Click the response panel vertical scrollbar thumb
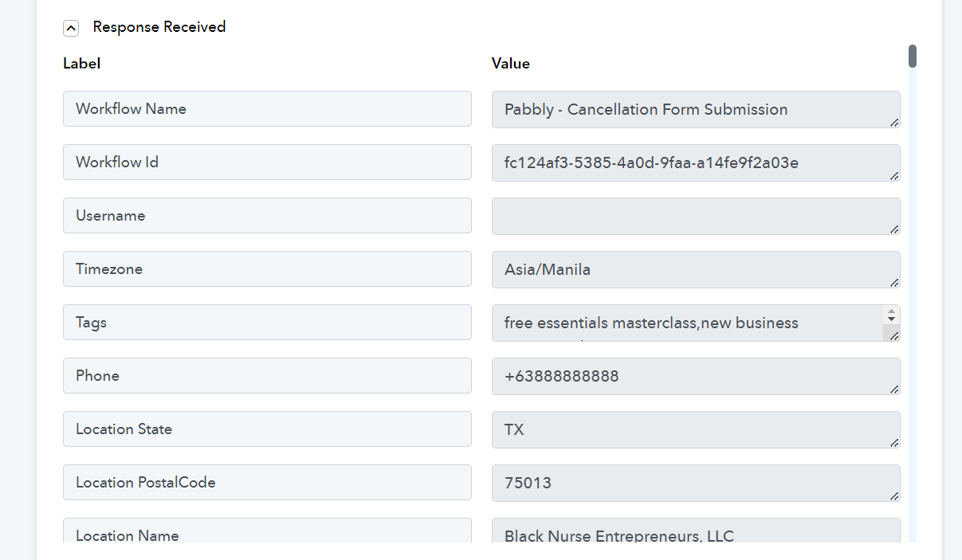This screenshot has height=560, width=962. coord(912,57)
